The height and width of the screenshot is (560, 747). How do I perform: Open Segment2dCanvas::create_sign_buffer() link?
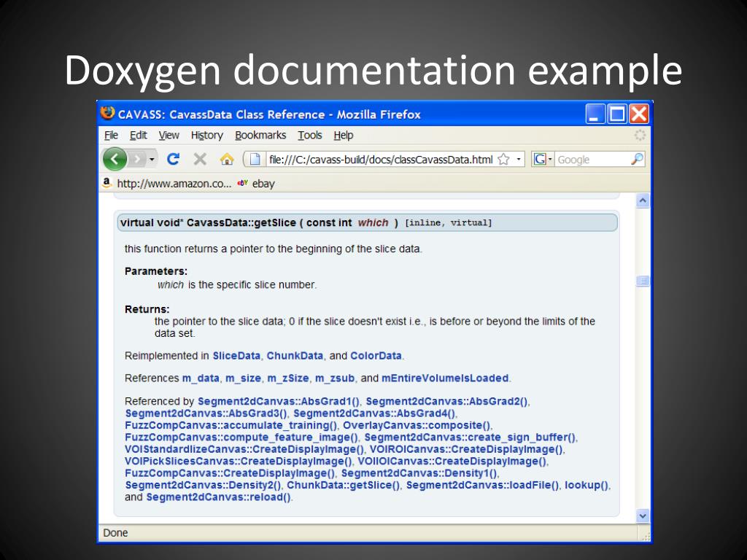(x=471, y=437)
